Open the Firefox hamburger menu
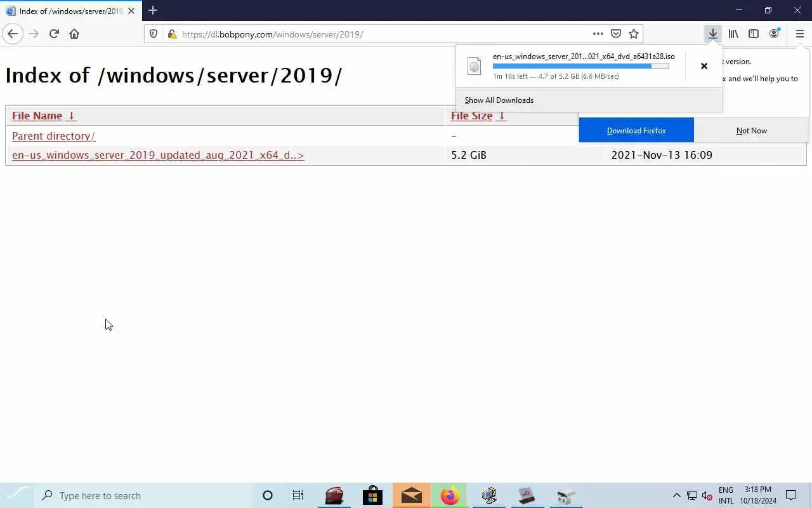 799,34
